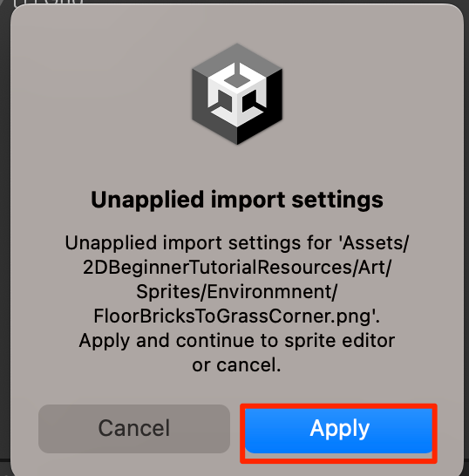Click the 'Assets/' text in the message
This screenshot has width=469, height=476.
pyautogui.click(x=376, y=243)
